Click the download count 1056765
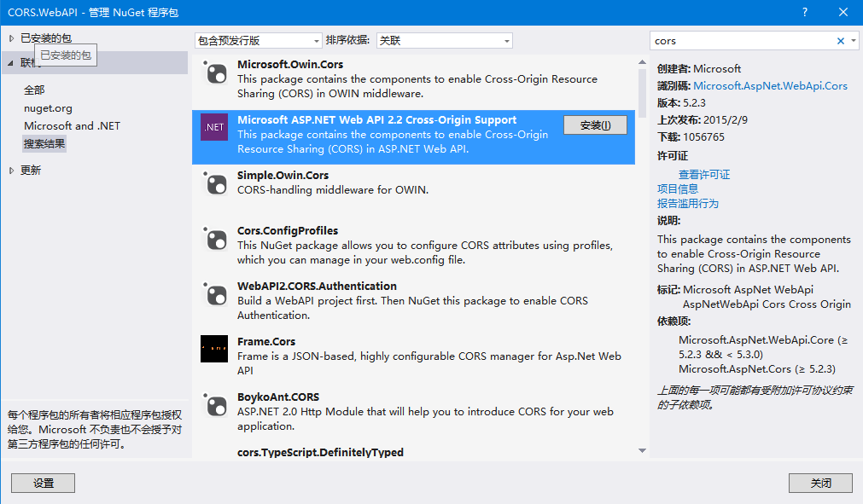Viewport: 863px width, 504px height. pyautogui.click(x=703, y=136)
